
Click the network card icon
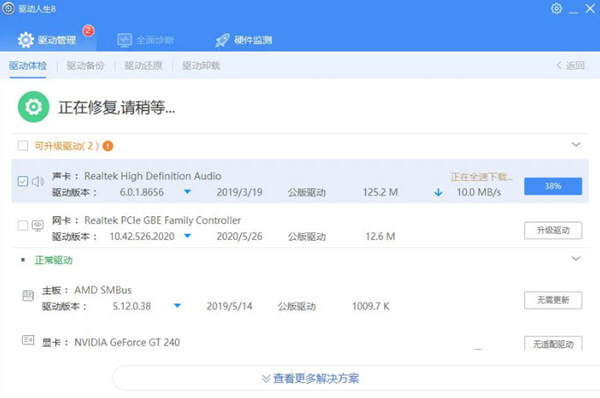pos(38,225)
